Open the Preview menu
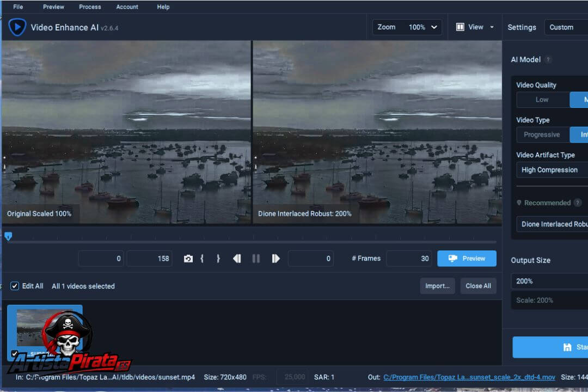Screen dimensions: 588x392 pos(53,7)
